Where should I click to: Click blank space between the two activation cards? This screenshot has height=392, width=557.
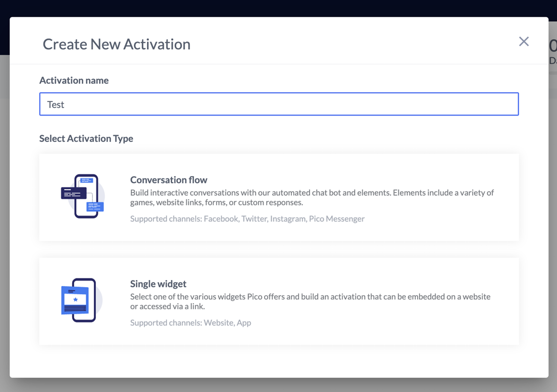[279, 249]
